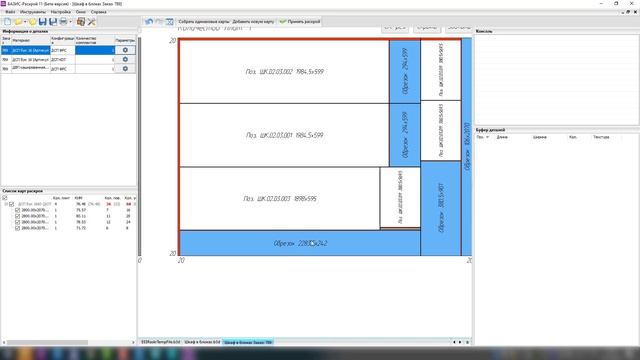This screenshot has height=360, width=640.
Task: Open the Инструменты menu
Action: click(33, 12)
